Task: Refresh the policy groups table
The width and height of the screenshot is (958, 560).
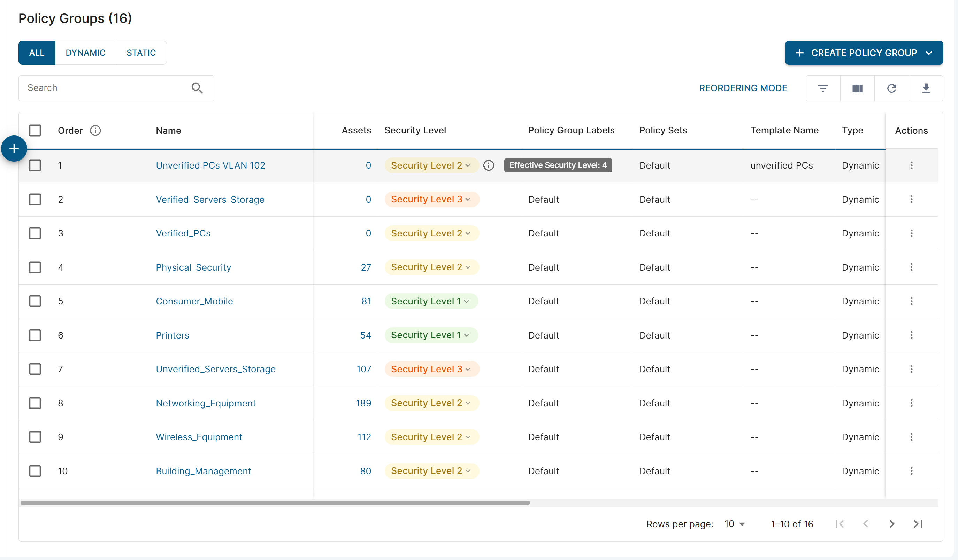Action: (892, 88)
